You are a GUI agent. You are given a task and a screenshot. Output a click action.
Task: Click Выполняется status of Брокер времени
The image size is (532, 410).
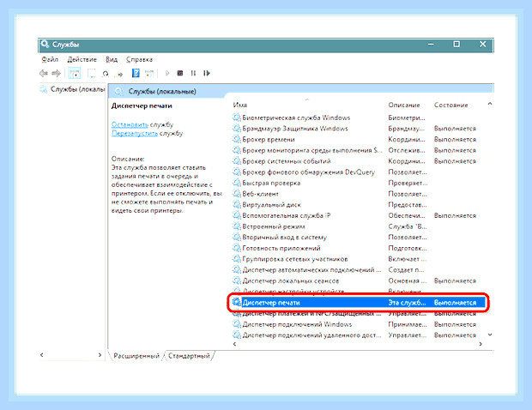[x=455, y=139]
